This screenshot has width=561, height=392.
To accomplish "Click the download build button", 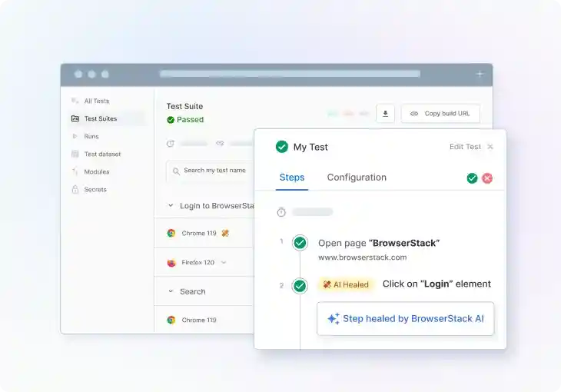I will (385, 114).
